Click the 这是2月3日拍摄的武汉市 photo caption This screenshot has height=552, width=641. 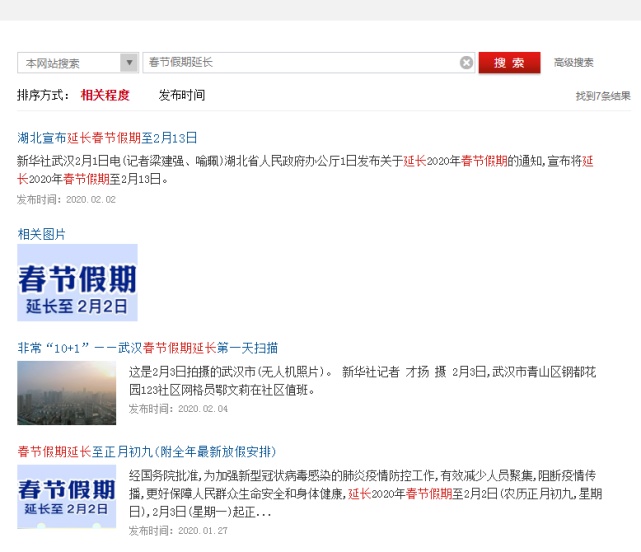click(370, 381)
